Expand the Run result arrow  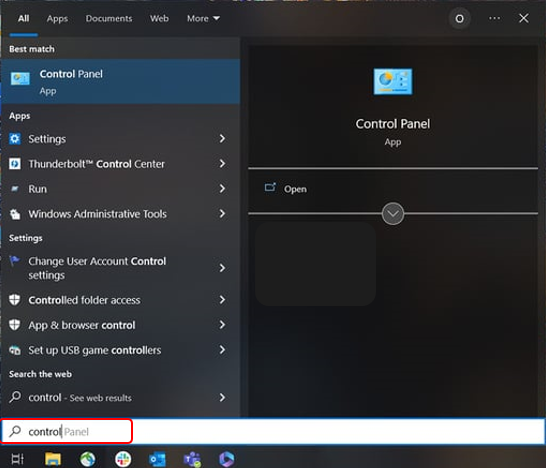(x=222, y=189)
